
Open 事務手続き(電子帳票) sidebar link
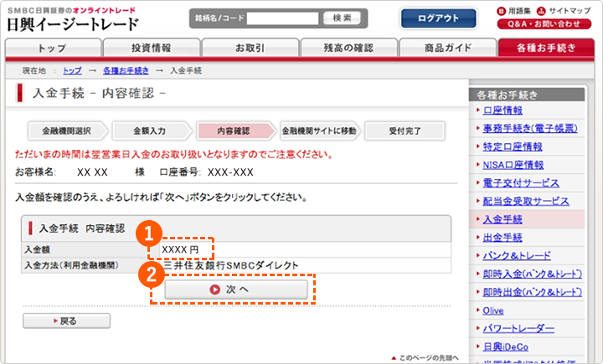[530, 128]
